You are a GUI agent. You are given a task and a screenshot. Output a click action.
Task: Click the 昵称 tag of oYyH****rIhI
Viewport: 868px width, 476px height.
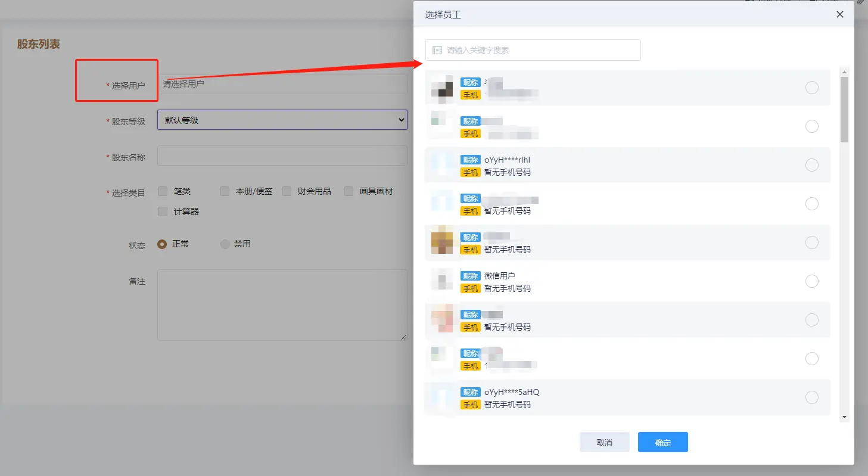pyautogui.click(x=470, y=160)
